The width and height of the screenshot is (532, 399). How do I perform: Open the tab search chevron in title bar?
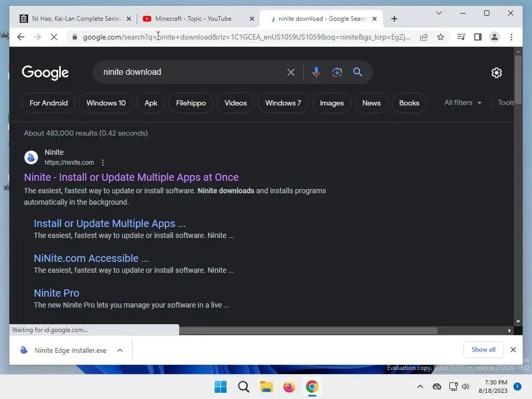point(438,13)
